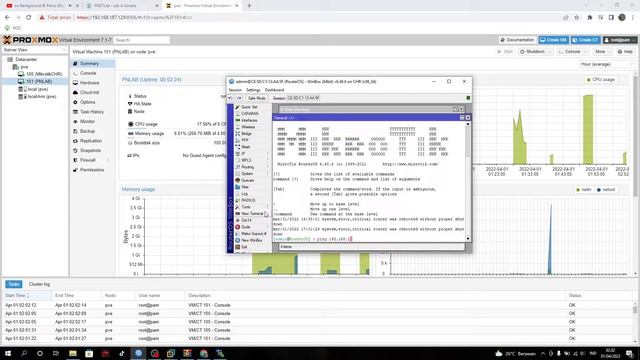
Task: Open Bridge in WinBox sidebar
Action: tap(244, 133)
